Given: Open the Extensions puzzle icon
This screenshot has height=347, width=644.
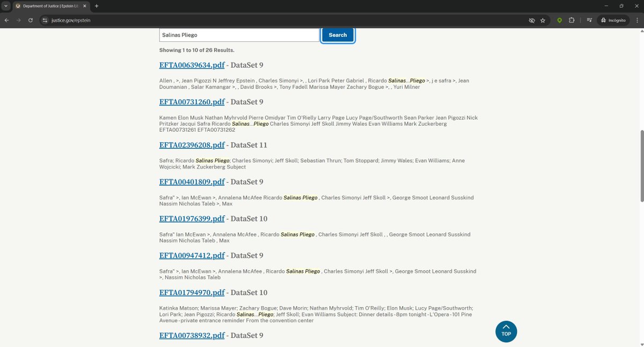Looking at the screenshot, I should tap(572, 20).
